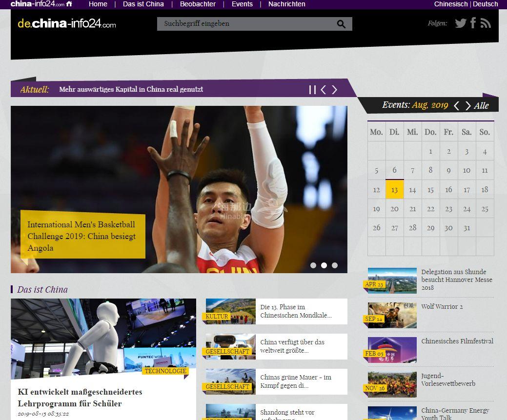507x420 pixels.
Task: Open the Facebook page icon
Action: tap(473, 23)
